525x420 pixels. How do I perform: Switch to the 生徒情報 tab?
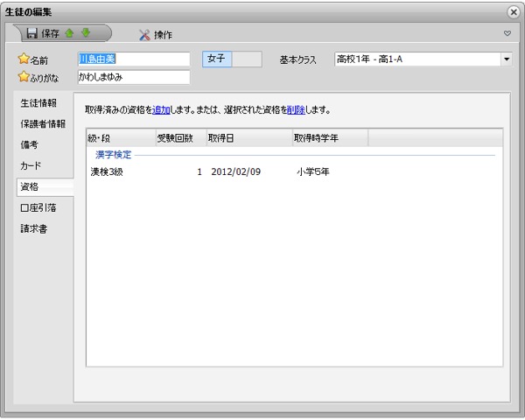[x=38, y=103]
